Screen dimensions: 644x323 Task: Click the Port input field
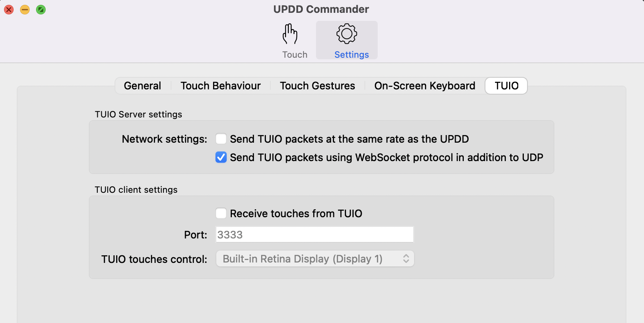click(x=314, y=235)
